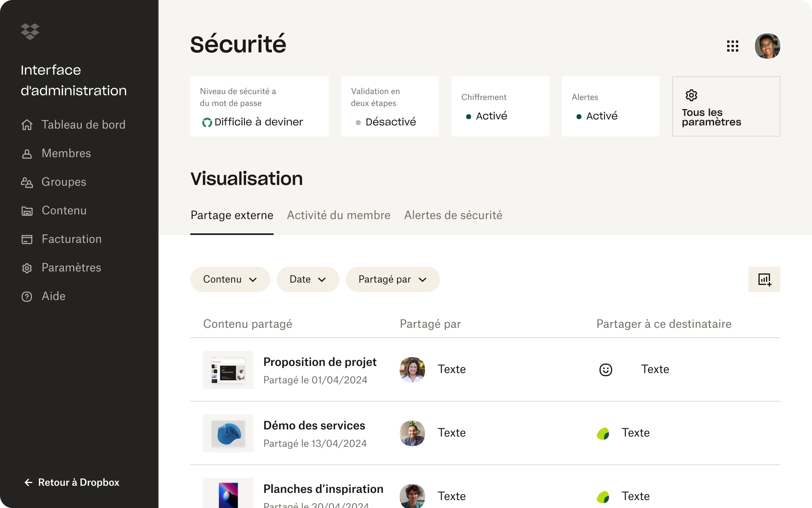Click Partager à ce destinataire column header
The width and height of the screenshot is (812, 508).
(x=664, y=324)
